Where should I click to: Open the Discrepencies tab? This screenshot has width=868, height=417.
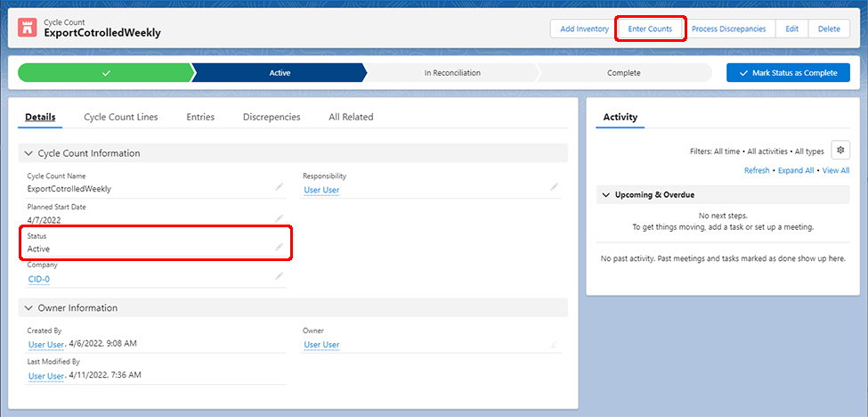tap(272, 117)
